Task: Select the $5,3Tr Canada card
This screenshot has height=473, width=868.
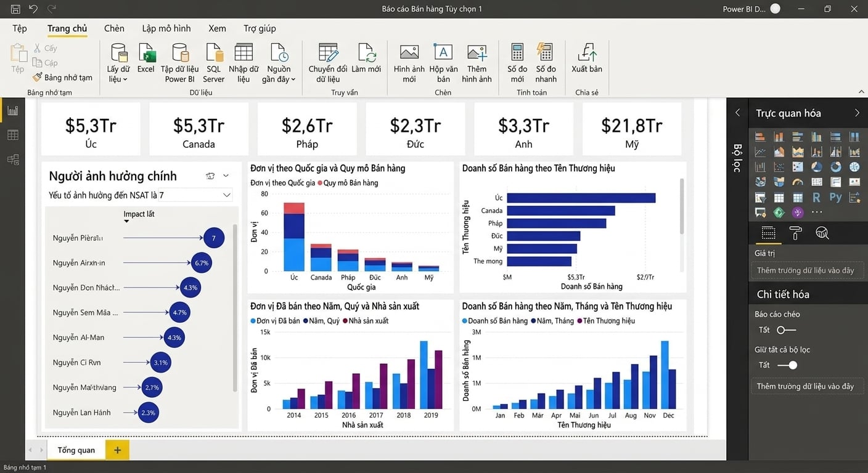Action: [199, 129]
